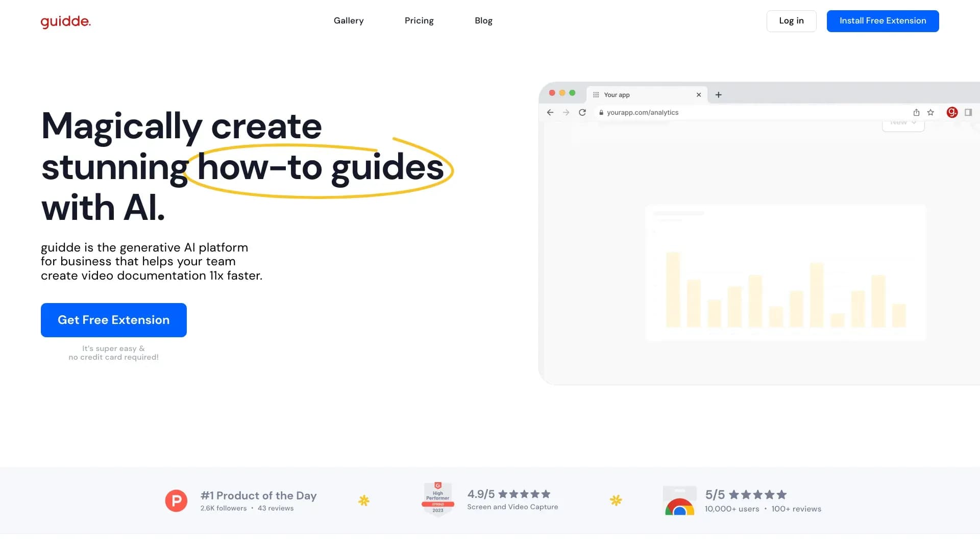Screen dimensions: 980x551
Task: Go to the Pricing page
Action: tap(419, 21)
